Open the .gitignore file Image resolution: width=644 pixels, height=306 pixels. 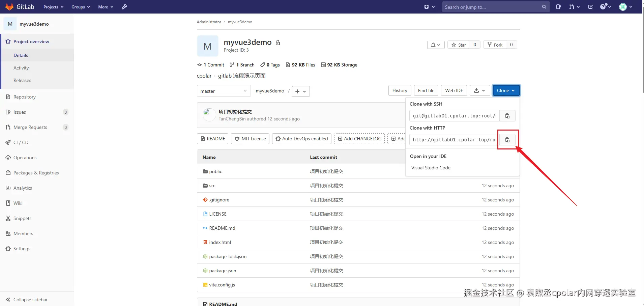click(219, 200)
